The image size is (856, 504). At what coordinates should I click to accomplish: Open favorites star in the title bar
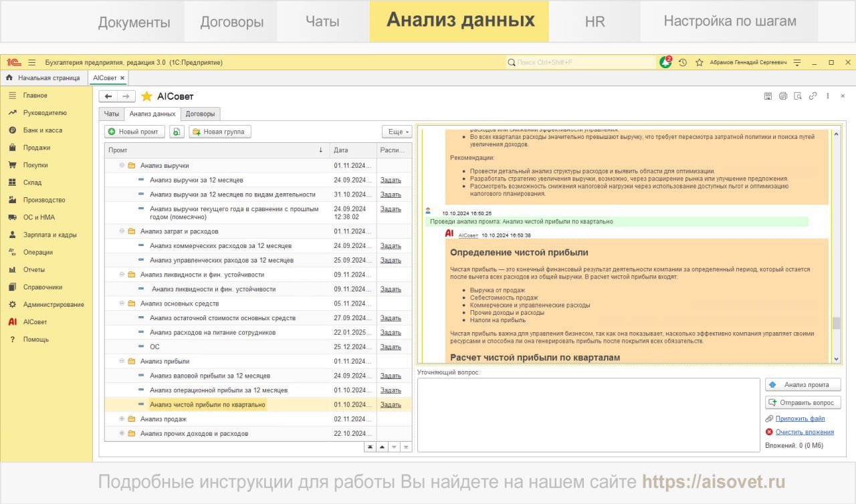700,62
